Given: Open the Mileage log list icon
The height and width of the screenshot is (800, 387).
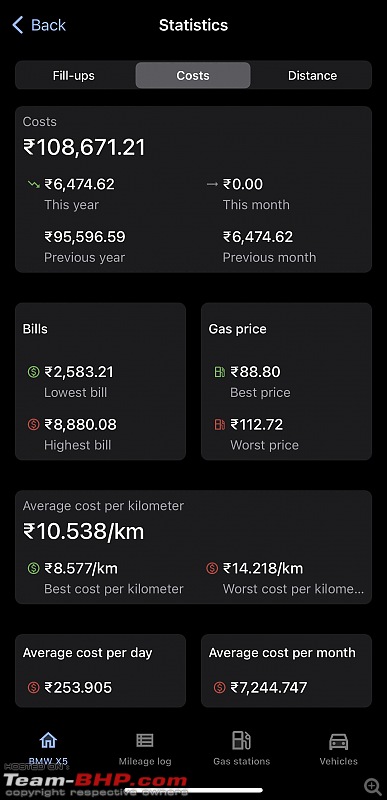Looking at the screenshot, I should click(145, 740).
